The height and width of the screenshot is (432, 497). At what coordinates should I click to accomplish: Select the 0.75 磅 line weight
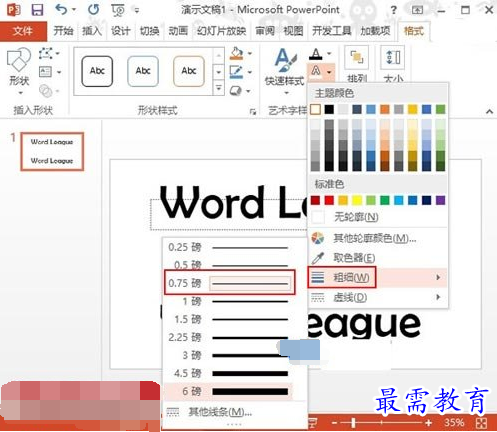229,283
